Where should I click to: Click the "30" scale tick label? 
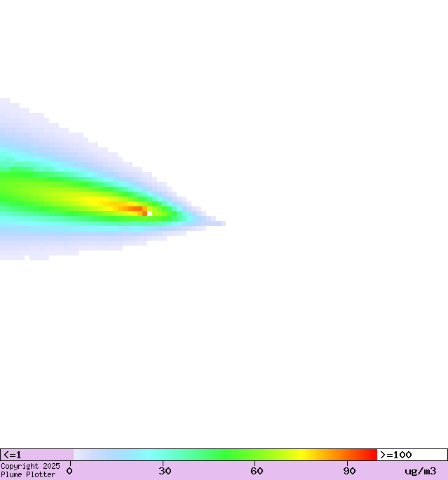(x=165, y=471)
